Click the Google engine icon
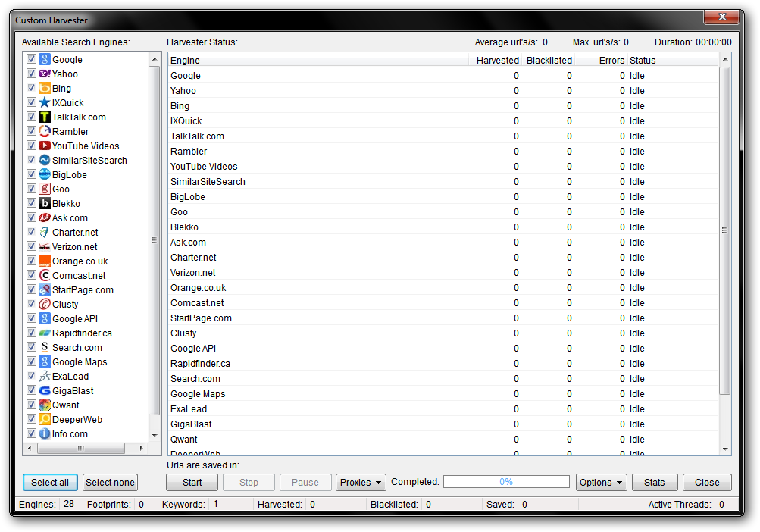 45,59
